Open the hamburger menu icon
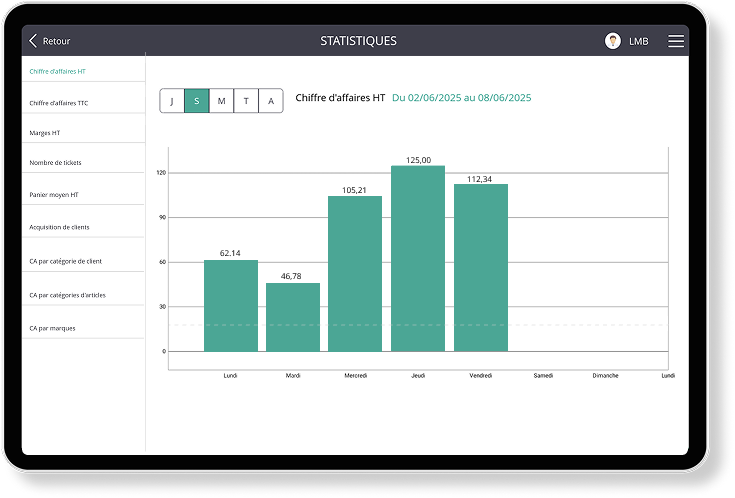 pyautogui.click(x=676, y=41)
